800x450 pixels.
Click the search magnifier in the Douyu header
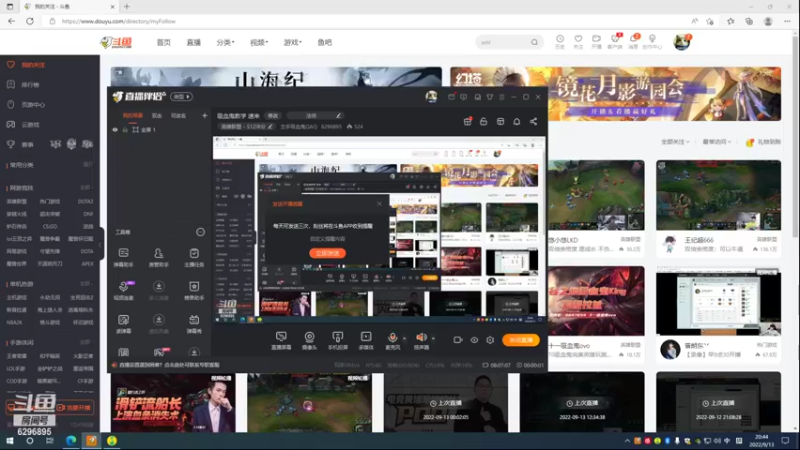[534, 42]
